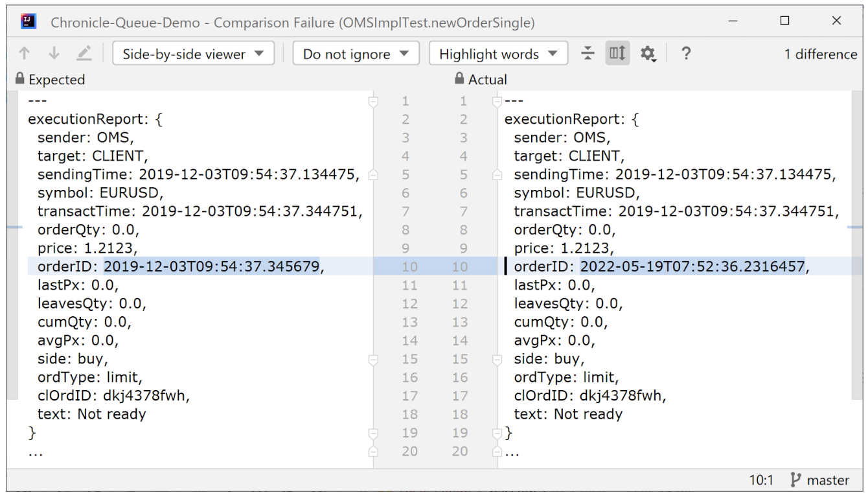The width and height of the screenshot is (868, 499).
Task: Click the previous difference up arrow
Action: click(25, 54)
